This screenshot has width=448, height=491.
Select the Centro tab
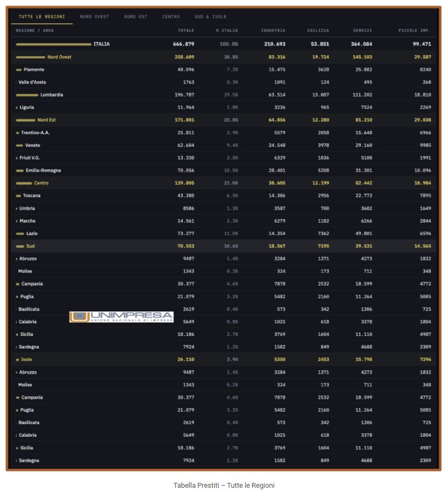(x=171, y=17)
